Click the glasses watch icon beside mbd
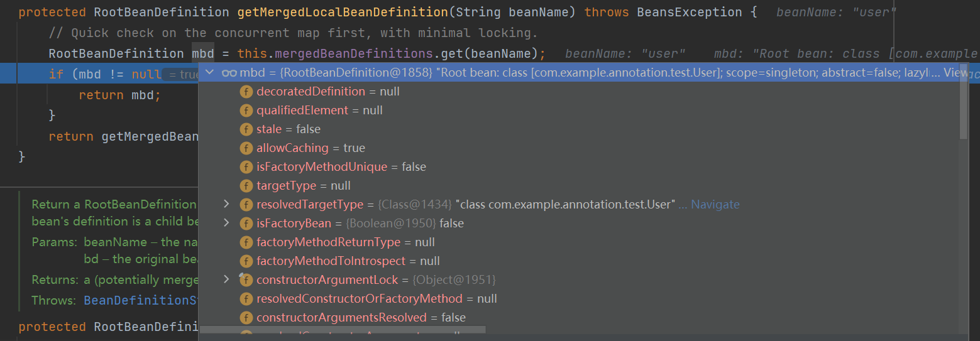Image resolution: width=980 pixels, height=341 pixels. point(229,73)
